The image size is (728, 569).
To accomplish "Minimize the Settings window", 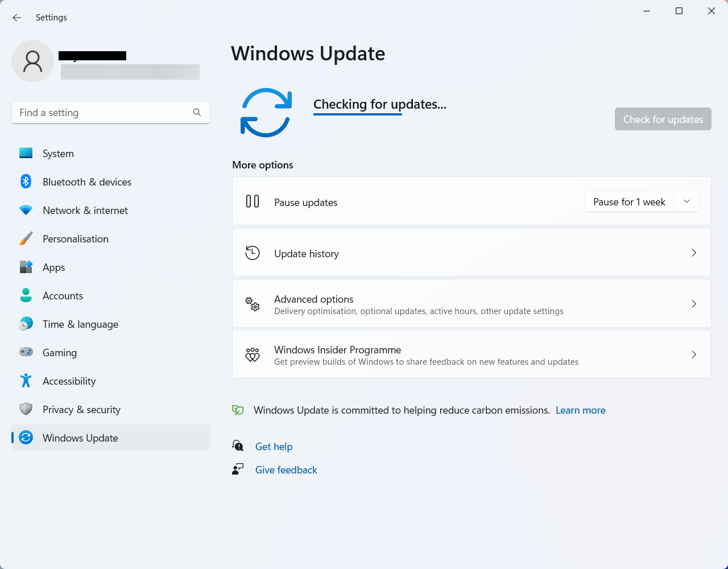I will [647, 11].
